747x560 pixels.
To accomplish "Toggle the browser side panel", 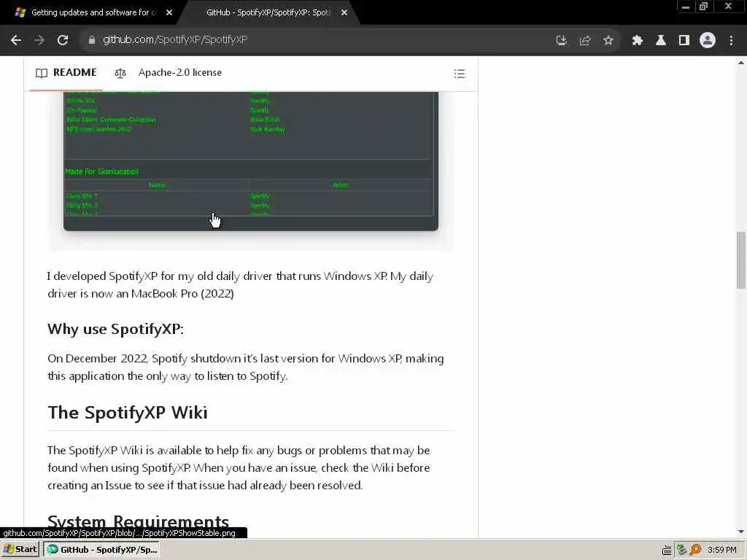I will tap(684, 41).
